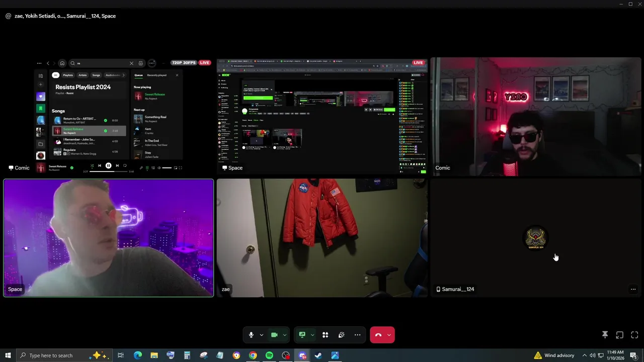Screen dimensions: 644x362
Task: Expand the hidden system tray icons chevron
Action: click(584, 355)
